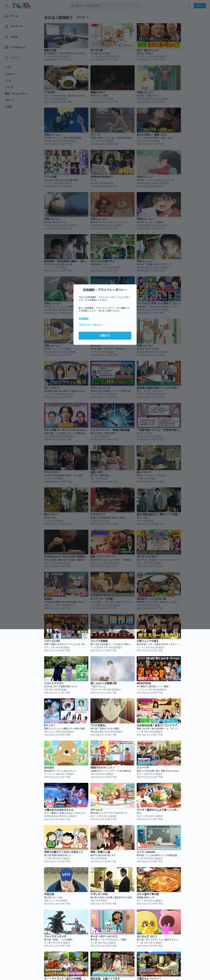Click the マイページ person icon
Image resolution: width=210 pixels, height=980 pixels.
pos(7,26)
